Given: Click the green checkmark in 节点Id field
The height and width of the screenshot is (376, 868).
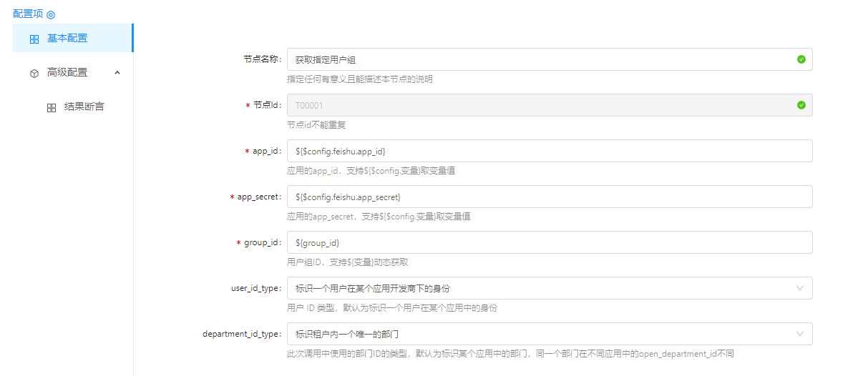Looking at the screenshot, I should (801, 105).
